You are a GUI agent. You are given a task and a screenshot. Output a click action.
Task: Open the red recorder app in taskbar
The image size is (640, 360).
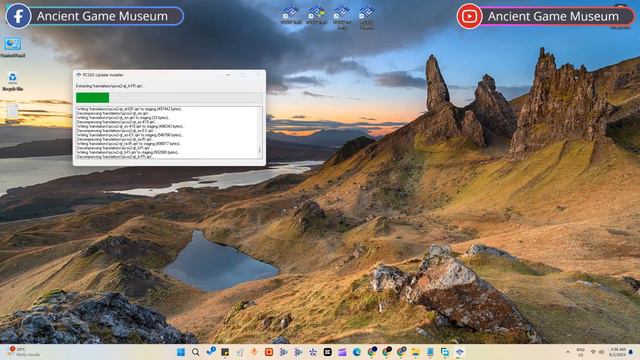pos(269,352)
